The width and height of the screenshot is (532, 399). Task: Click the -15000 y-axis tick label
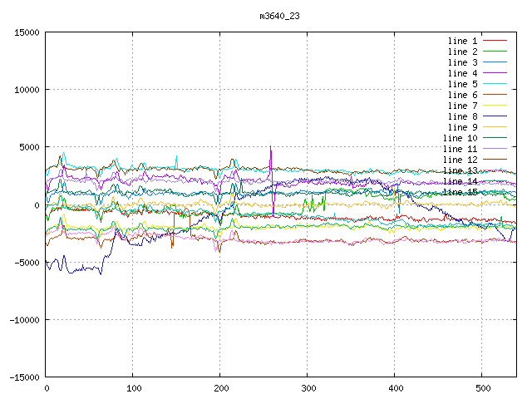(22, 377)
